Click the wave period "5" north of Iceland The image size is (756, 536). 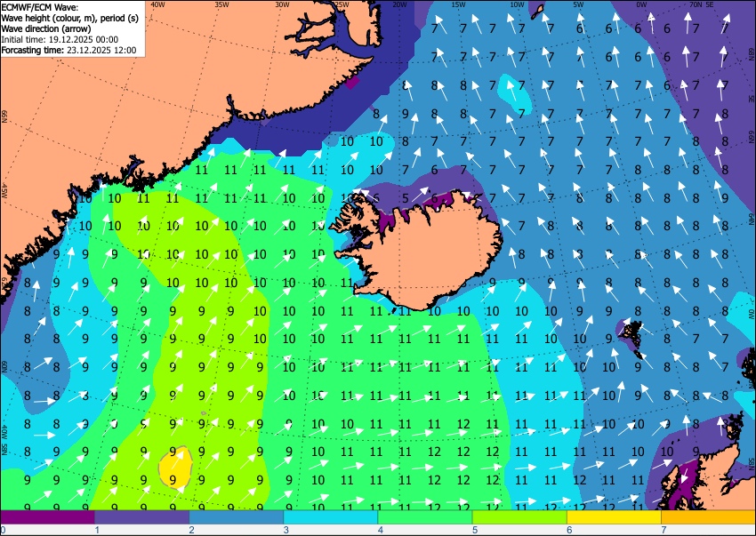406,197
